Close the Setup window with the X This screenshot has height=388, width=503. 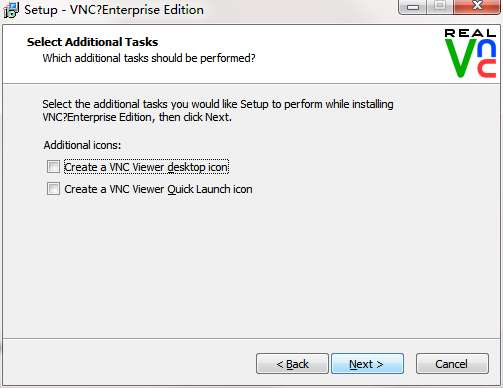[x=477, y=7]
